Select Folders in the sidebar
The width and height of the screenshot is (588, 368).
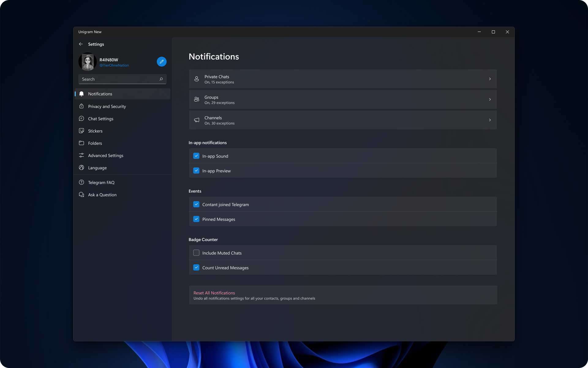pyautogui.click(x=123, y=143)
